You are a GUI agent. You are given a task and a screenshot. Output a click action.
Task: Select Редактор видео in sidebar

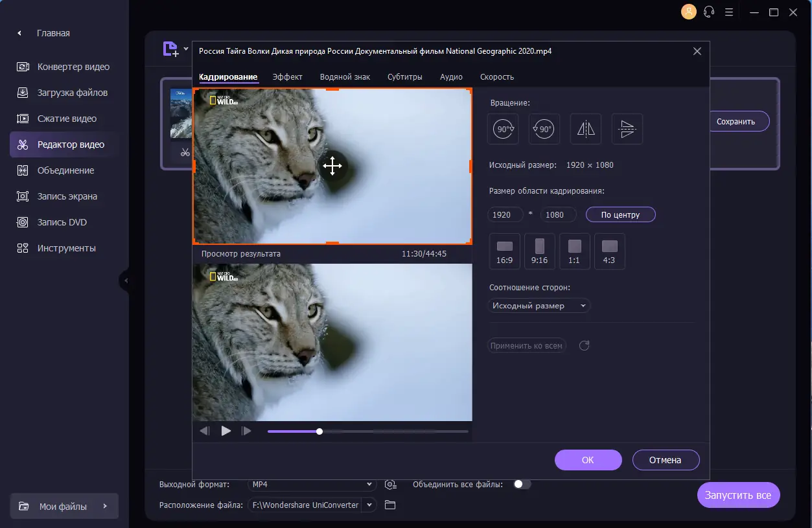click(64, 144)
